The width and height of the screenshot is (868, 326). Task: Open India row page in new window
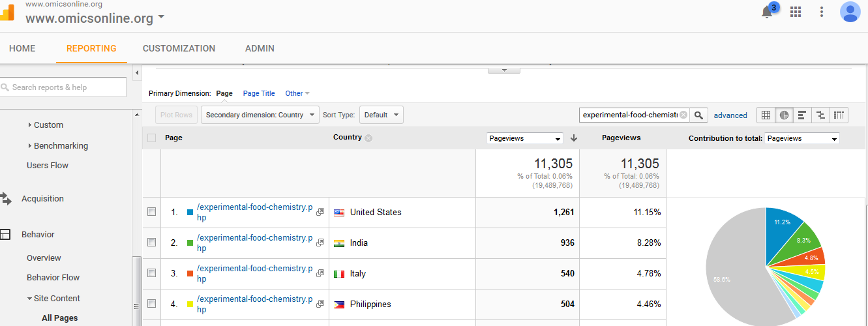pos(320,243)
